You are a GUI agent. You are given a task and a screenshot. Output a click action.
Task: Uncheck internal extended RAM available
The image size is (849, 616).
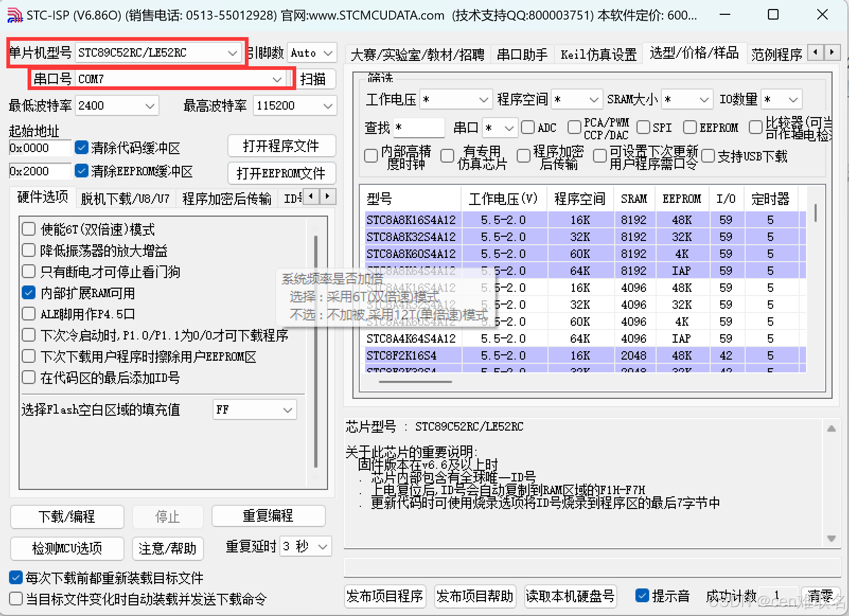tap(29, 292)
